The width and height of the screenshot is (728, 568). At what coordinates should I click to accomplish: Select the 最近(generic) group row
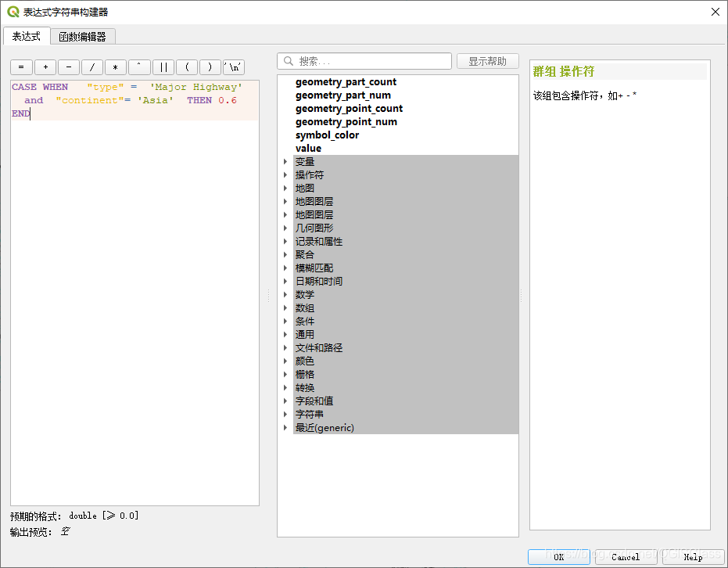click(406, 428)
